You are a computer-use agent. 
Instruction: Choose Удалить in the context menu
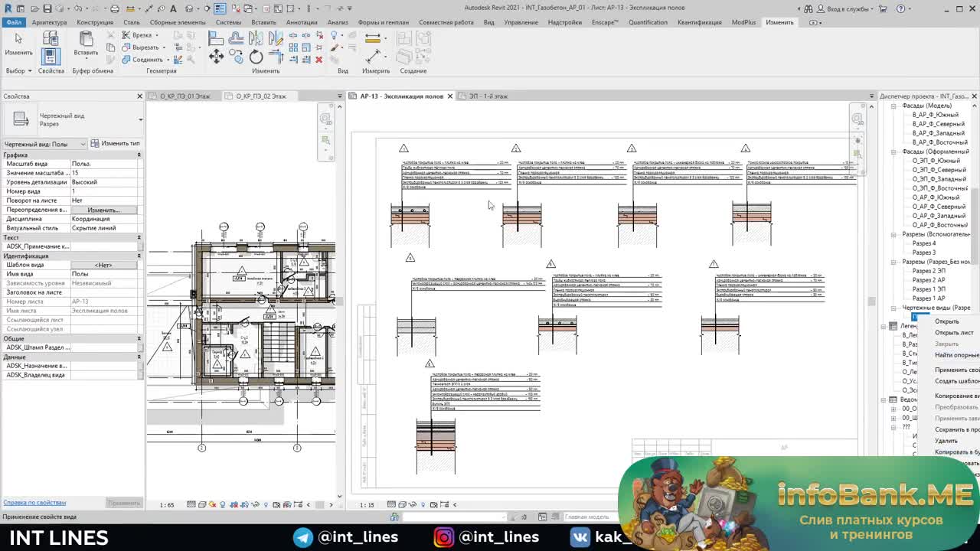pos(946,441)
